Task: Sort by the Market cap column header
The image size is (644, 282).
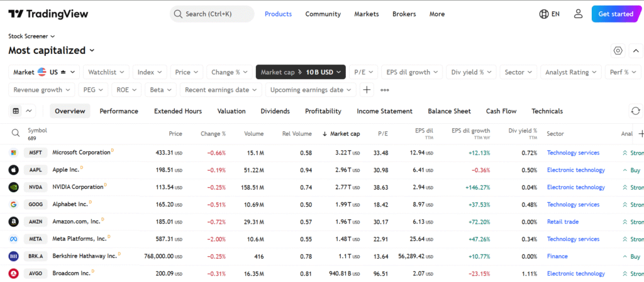Action: click(x=341, y=134)
